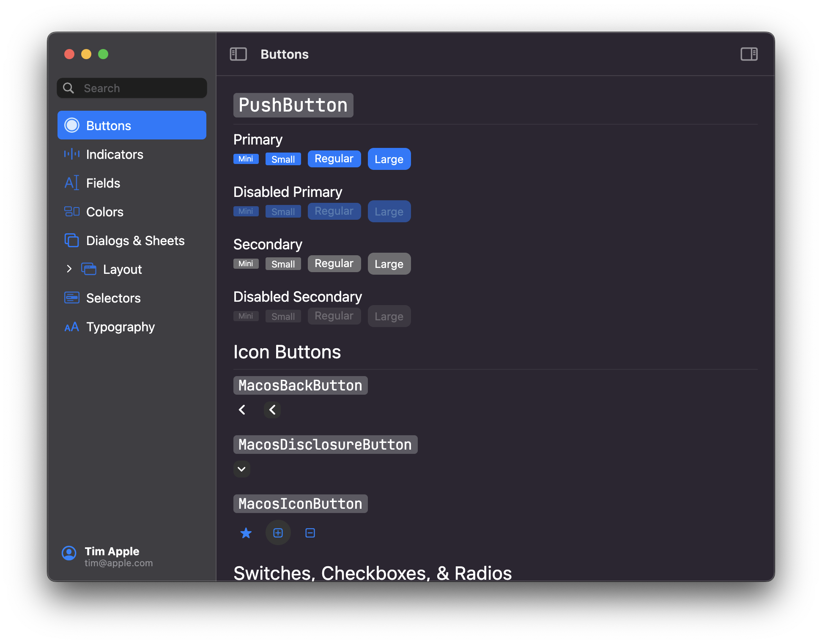Toggle the right end sidebar icon
822x644 pixels.
[749, 54]
